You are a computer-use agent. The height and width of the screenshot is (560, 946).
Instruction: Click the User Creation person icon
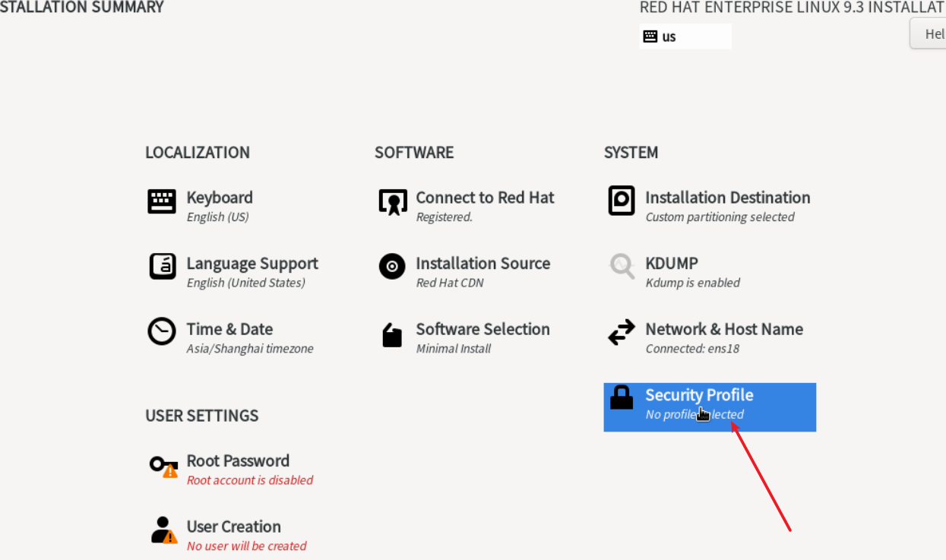[x=163, y=530]
